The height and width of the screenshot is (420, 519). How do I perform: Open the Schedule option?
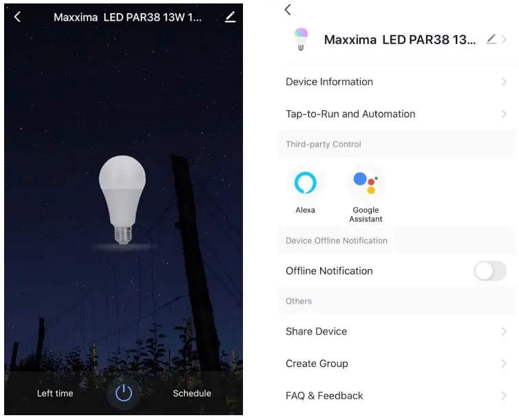[192, 393]
